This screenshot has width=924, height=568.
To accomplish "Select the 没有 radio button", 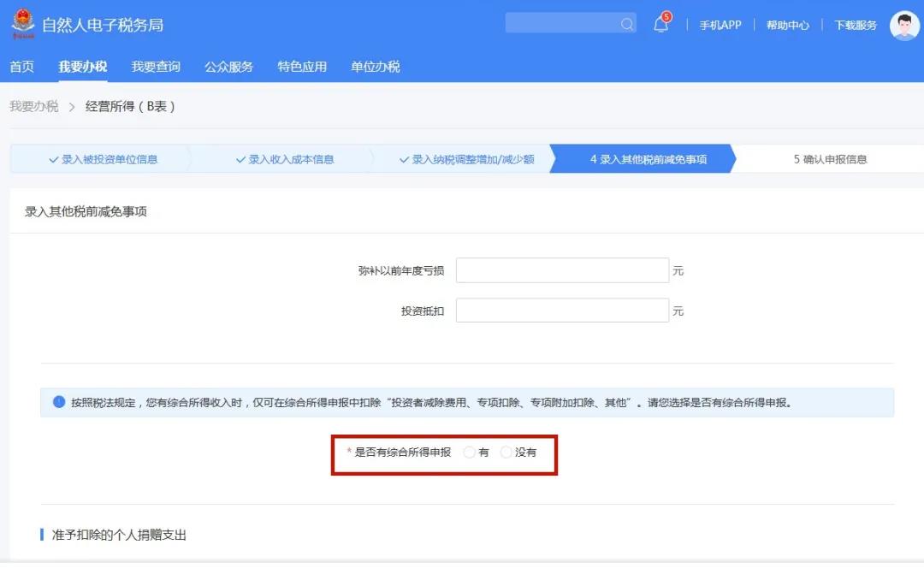I will point(506,453).
